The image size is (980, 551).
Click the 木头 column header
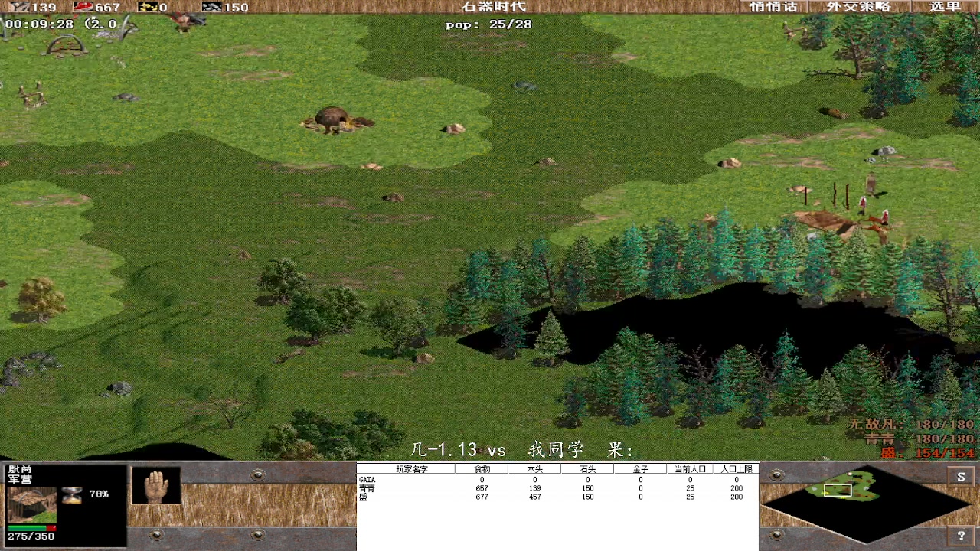(x=534, y=468)
